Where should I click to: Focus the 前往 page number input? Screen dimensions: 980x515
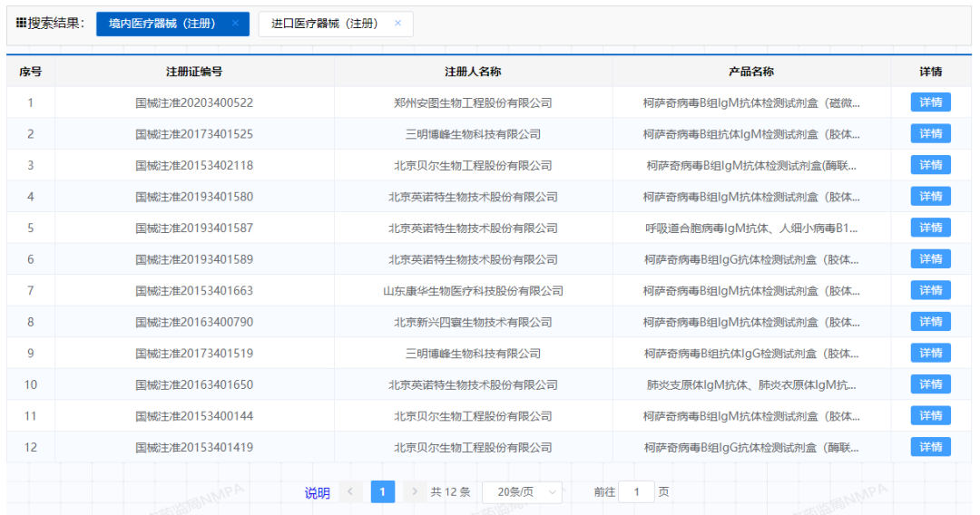coord(637,491)
